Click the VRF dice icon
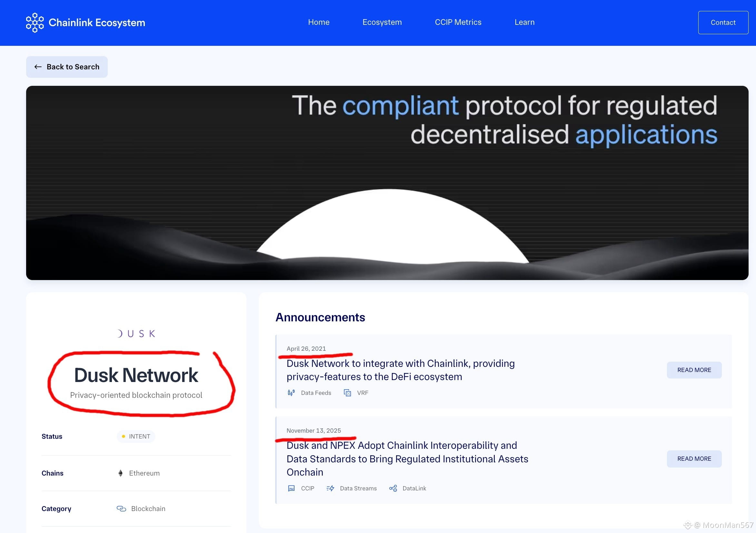 (x=347, y=393)
